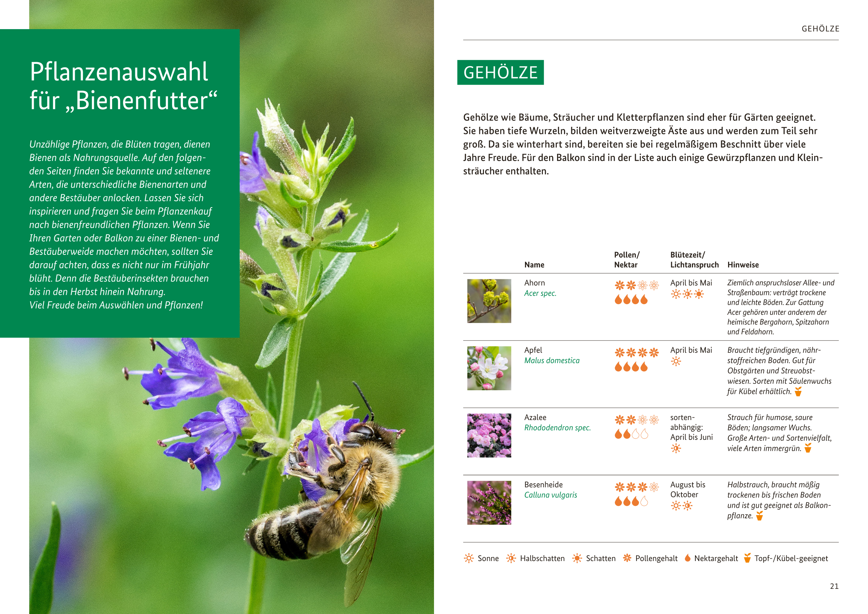The image size is (868, 614).
Task: Click the 'Blütezeit/ Lichtanspruch' column header
Action: click(694, 260)
